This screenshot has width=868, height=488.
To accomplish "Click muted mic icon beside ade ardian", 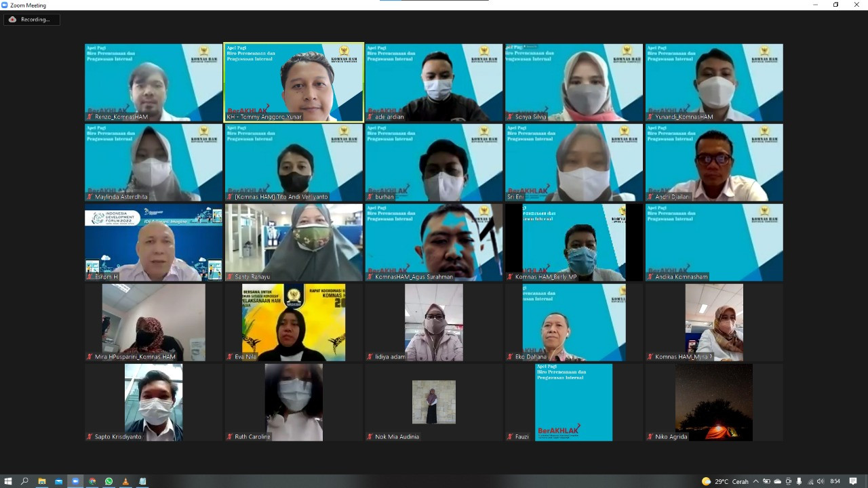I will click(370, 117).
